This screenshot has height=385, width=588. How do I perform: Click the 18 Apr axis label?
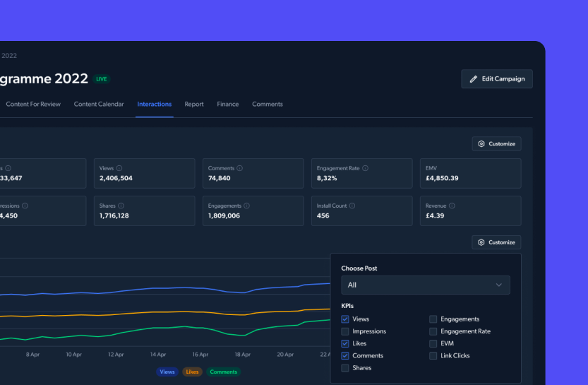tap(242, 355)
